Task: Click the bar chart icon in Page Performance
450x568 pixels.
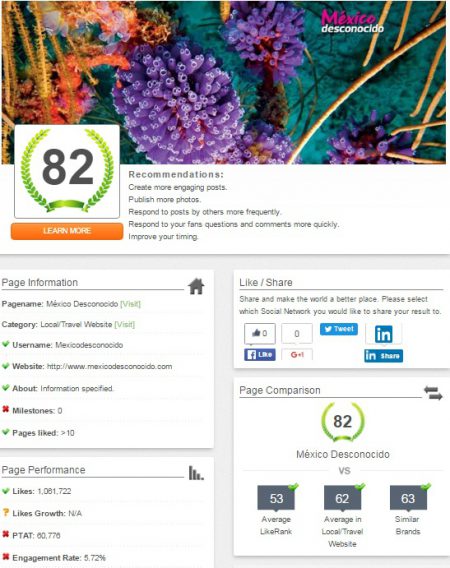Action: [x=196, y=473]
